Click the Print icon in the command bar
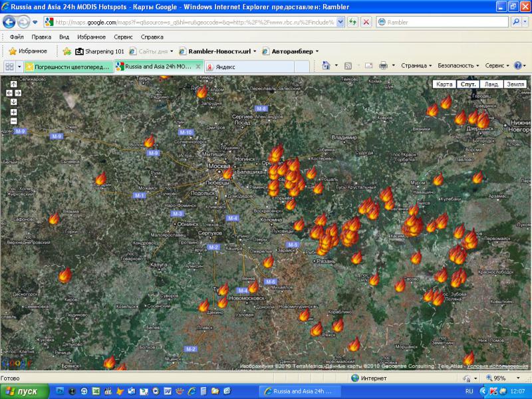This screenshot has width=532, height=399. [x=383, y=65]
